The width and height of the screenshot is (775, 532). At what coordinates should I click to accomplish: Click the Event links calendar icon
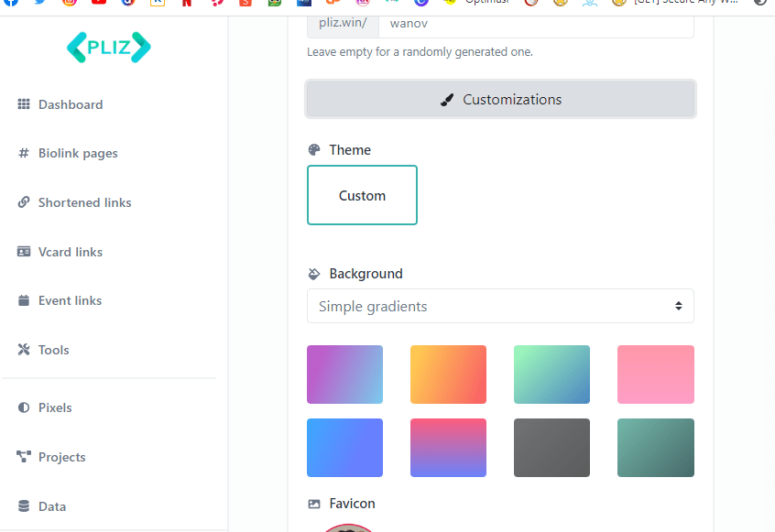coord(24,300)
